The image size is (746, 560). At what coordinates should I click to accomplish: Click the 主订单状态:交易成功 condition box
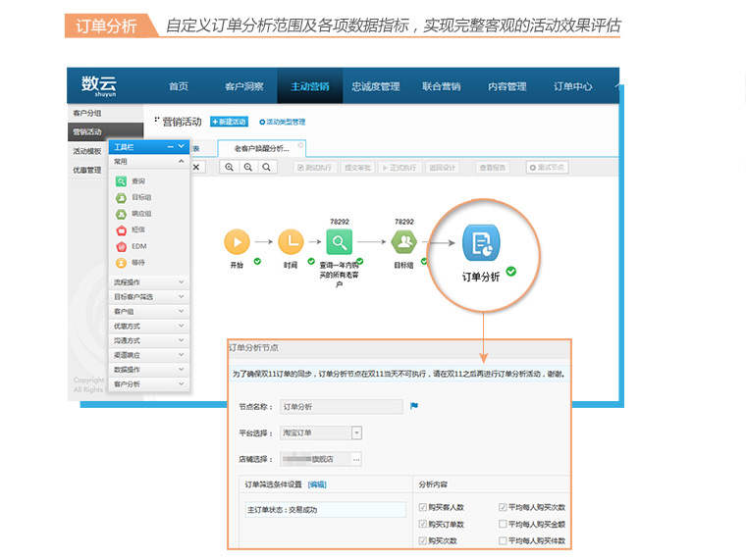coord(326,510)
